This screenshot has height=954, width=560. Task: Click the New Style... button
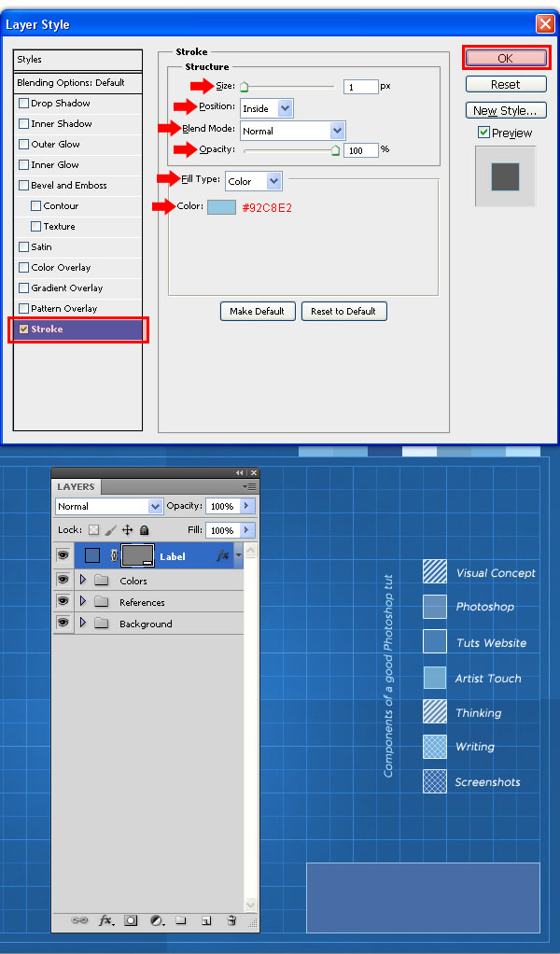506,111
